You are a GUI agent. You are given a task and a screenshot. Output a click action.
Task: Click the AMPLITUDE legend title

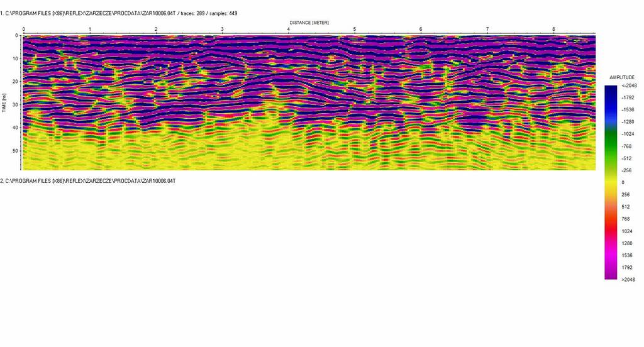(x=621, y=77)
